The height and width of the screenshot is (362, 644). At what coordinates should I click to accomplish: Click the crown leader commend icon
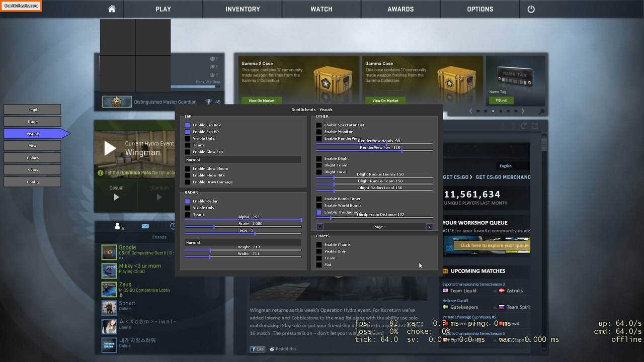213,74
